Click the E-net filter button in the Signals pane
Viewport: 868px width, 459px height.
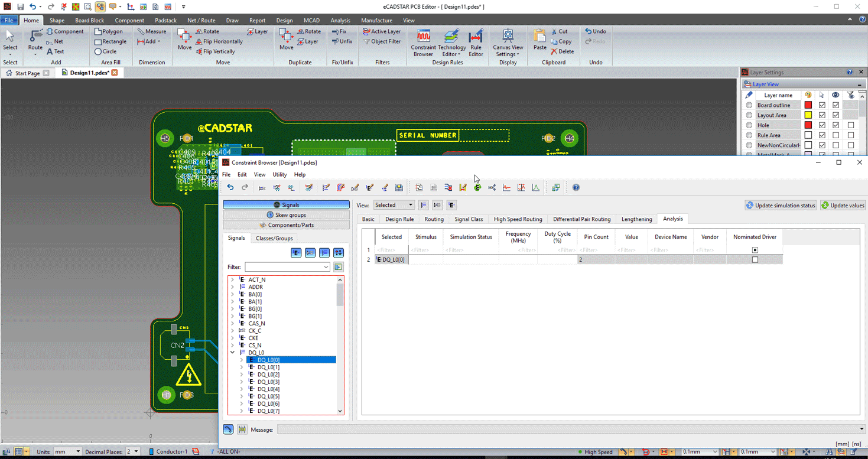coord(296,253)
